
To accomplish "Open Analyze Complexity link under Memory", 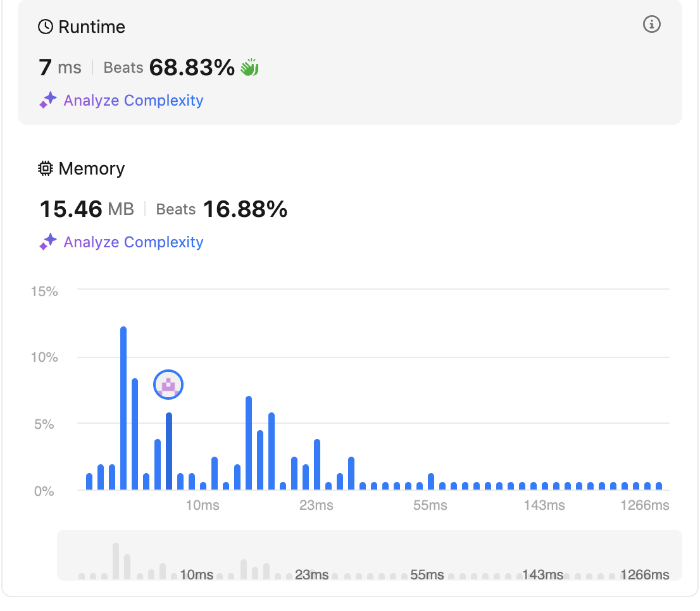I will (133, 242).
